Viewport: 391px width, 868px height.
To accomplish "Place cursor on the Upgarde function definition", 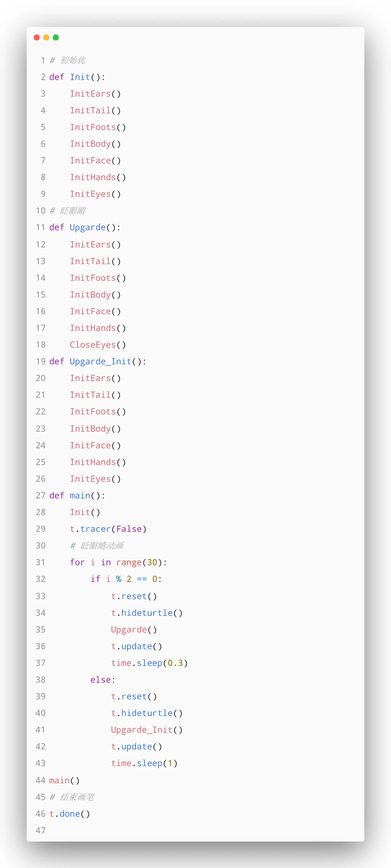I will (88, 228).
